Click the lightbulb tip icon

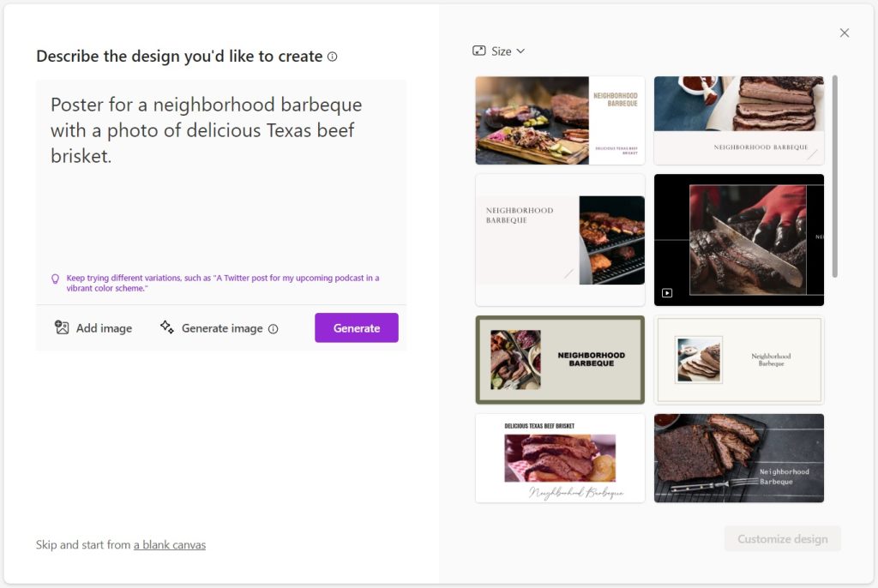point(56,279)
